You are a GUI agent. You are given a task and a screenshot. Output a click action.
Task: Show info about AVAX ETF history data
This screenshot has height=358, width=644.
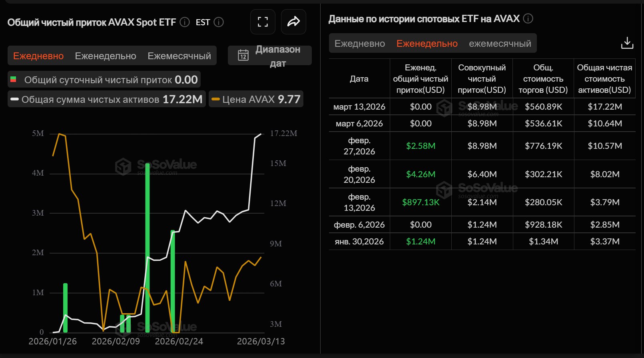(528, 18)
